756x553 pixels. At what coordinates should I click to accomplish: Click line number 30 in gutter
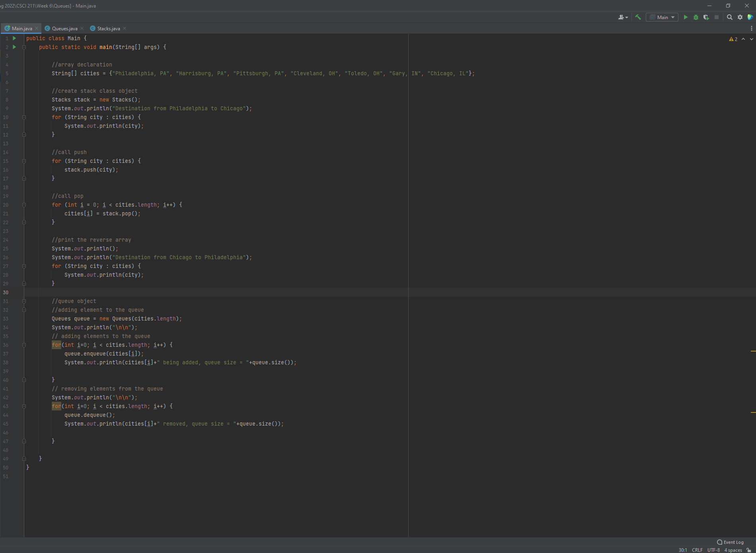(x=6, y=292)
